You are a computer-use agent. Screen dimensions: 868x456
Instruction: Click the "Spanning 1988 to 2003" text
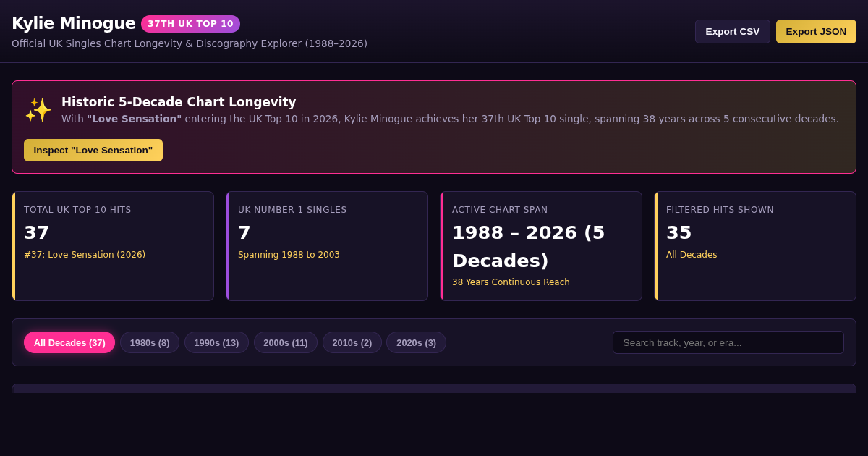point(289,255)
